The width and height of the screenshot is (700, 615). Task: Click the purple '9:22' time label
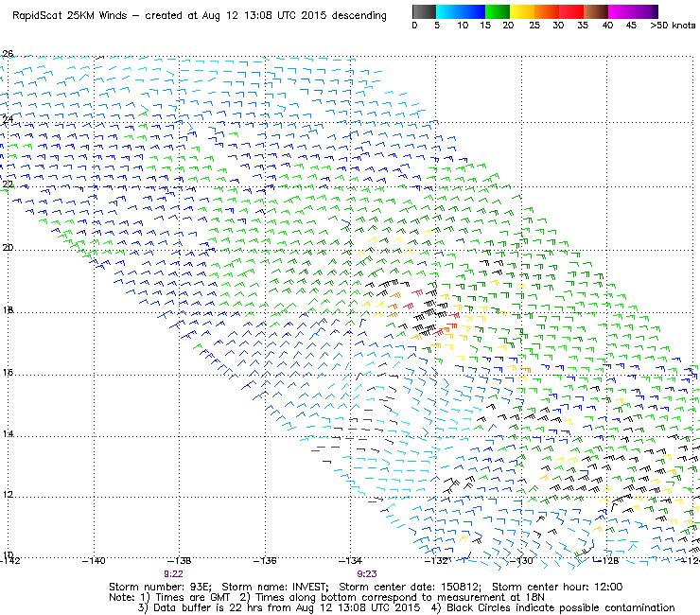174,574
